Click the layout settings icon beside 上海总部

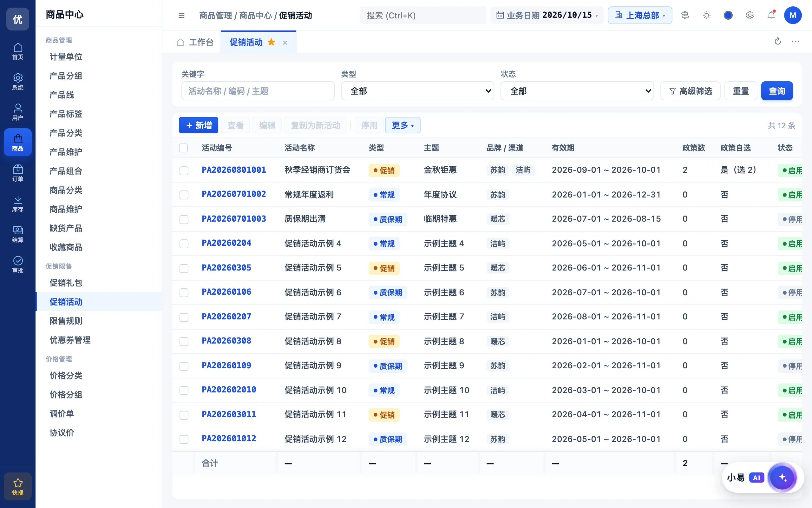(685, 16)
